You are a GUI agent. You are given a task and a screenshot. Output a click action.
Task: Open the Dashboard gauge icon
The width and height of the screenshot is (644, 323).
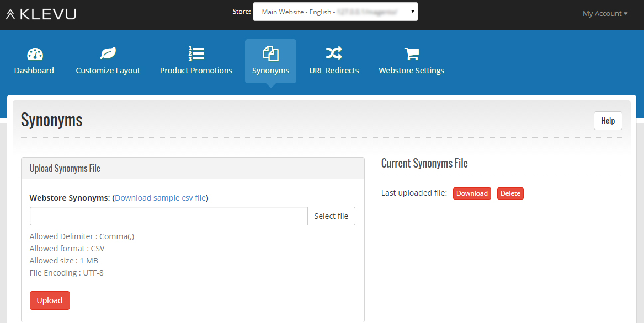pyautogui.click(x=35, y=54)
